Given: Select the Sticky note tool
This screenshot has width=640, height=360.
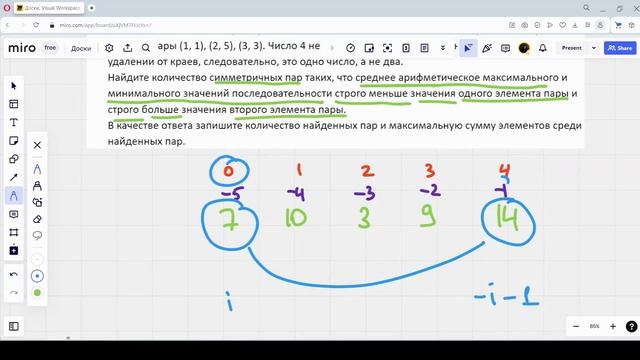Looking at the screenshot, I should (14, 141).
